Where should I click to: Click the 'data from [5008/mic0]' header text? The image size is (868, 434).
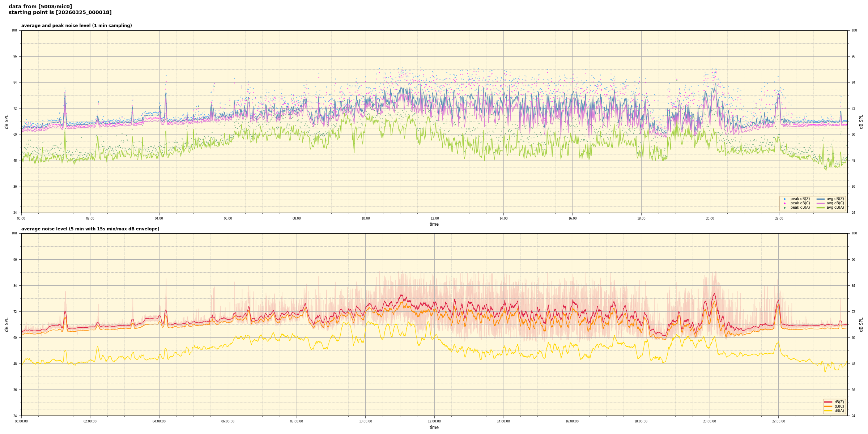(40, 7)
